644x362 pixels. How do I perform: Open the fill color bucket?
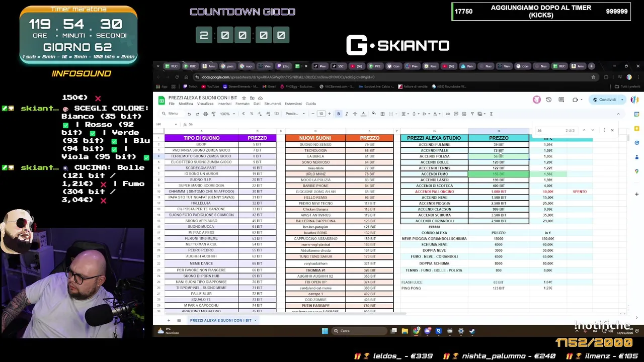coord(373,114)
